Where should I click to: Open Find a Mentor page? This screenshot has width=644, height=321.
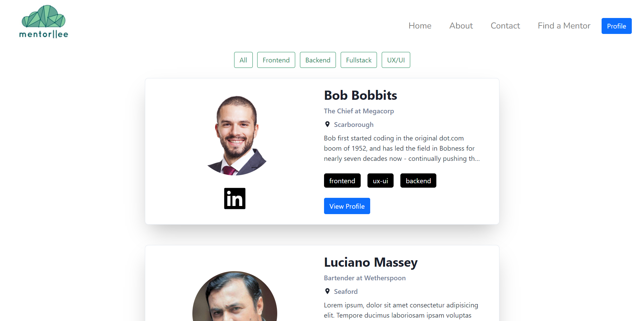pos(564,26)
